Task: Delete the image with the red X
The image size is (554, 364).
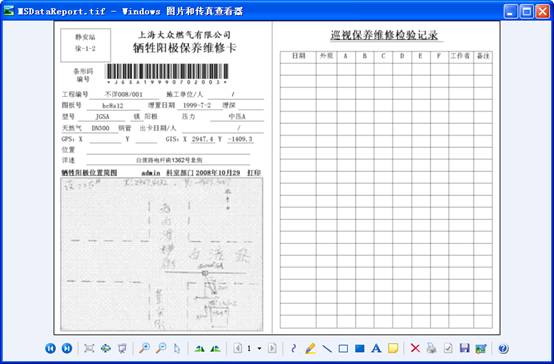Action: (415, 348)
